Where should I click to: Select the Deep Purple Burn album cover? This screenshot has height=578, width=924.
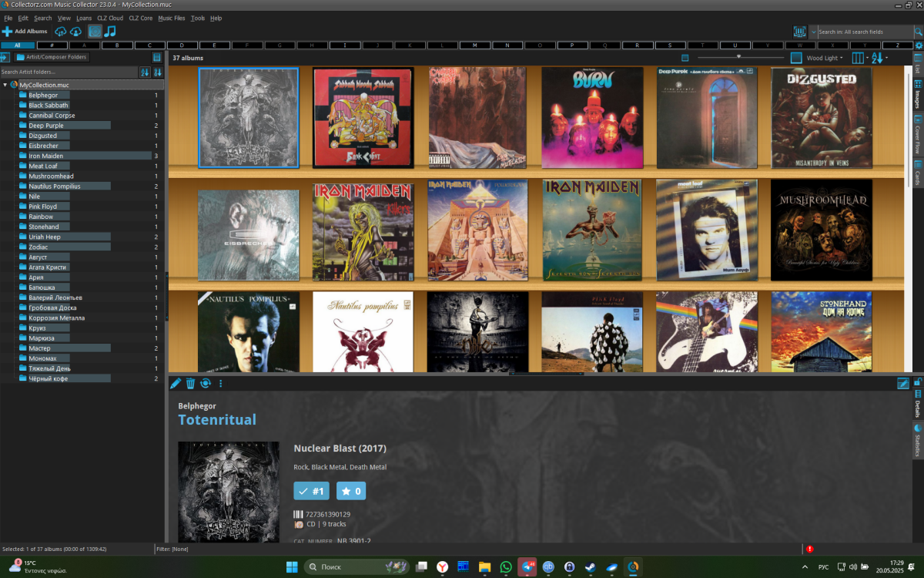[x=592, y=117]
